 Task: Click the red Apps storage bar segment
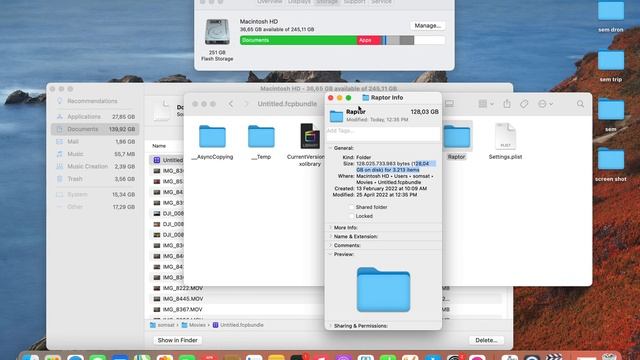(x=369, y=40)
